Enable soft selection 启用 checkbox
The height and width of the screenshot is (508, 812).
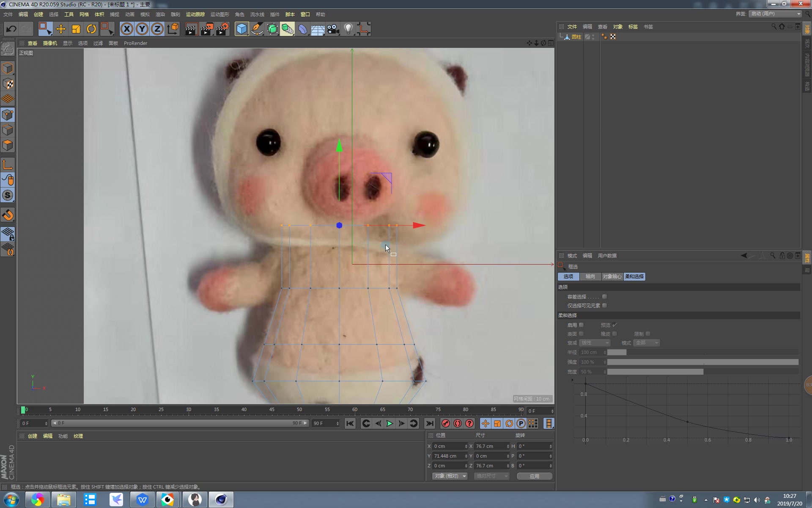[x=582, y=325]
